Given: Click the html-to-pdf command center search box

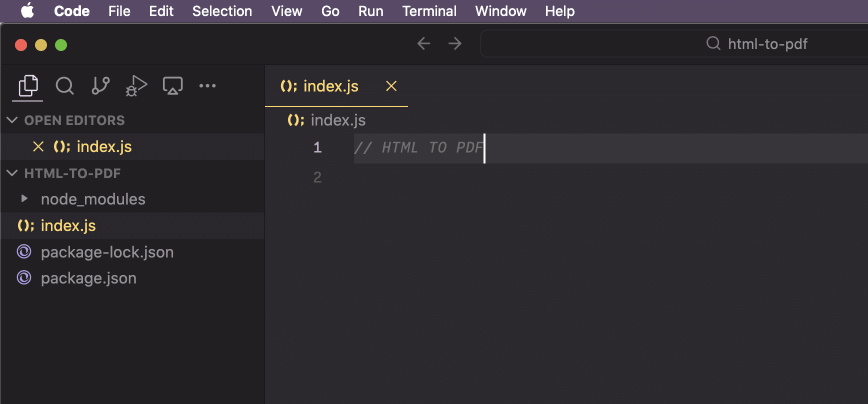Looking at the screenshot, I should pyautogui.click(x=673, y=43).
